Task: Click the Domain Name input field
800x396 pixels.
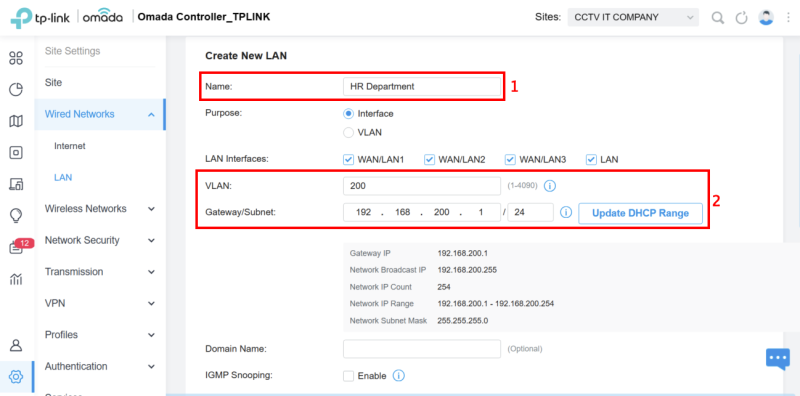Action: 422,349
